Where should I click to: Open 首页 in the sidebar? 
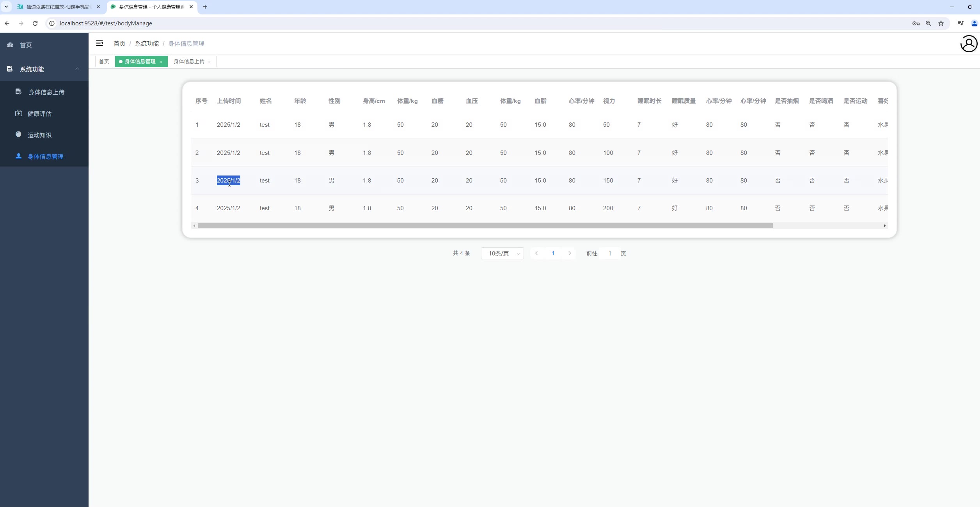point(44,45)
